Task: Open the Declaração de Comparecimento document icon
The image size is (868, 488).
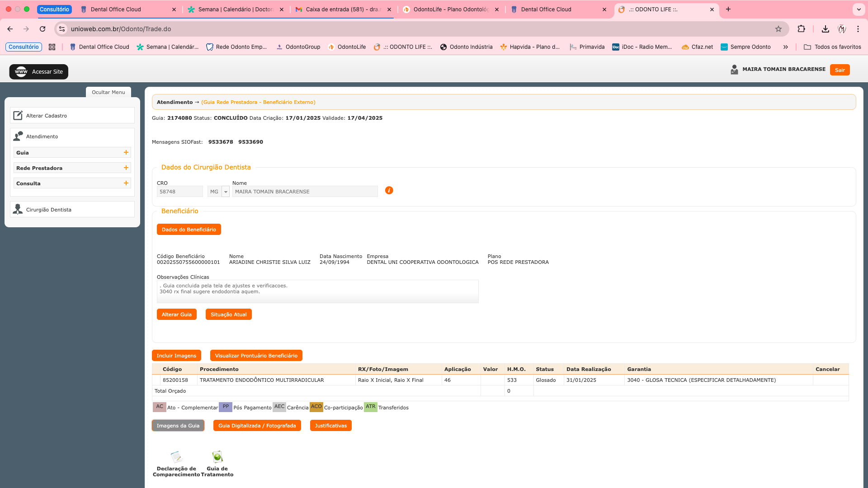Action: 176,457
